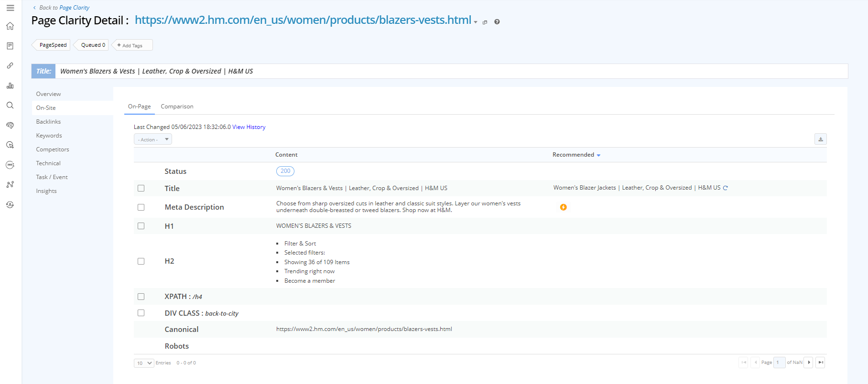Click the magnifier search icon in sidebar
Image resolution: width=868 pixels, height=384 pixels.
pyautogui.click(x=10, y=106)
